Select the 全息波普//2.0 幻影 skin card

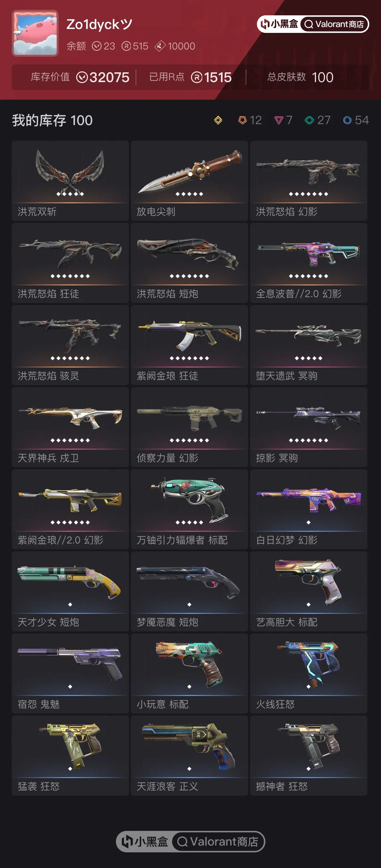309,263
